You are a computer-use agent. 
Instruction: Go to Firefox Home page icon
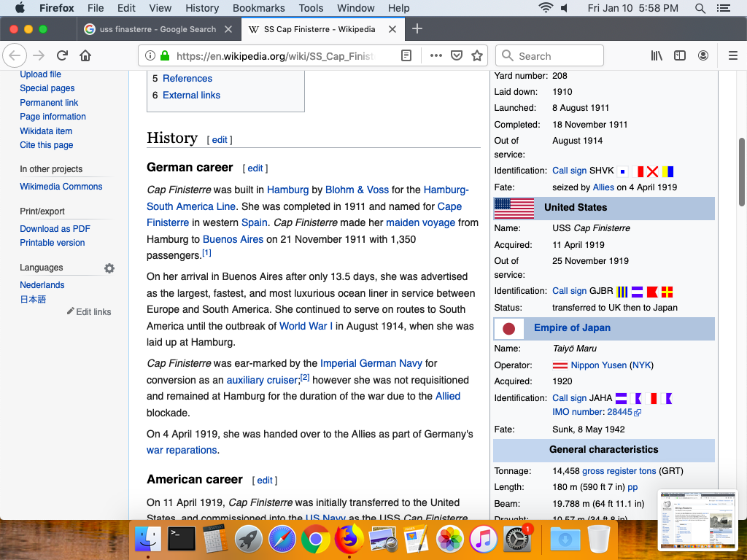(85, 56)
